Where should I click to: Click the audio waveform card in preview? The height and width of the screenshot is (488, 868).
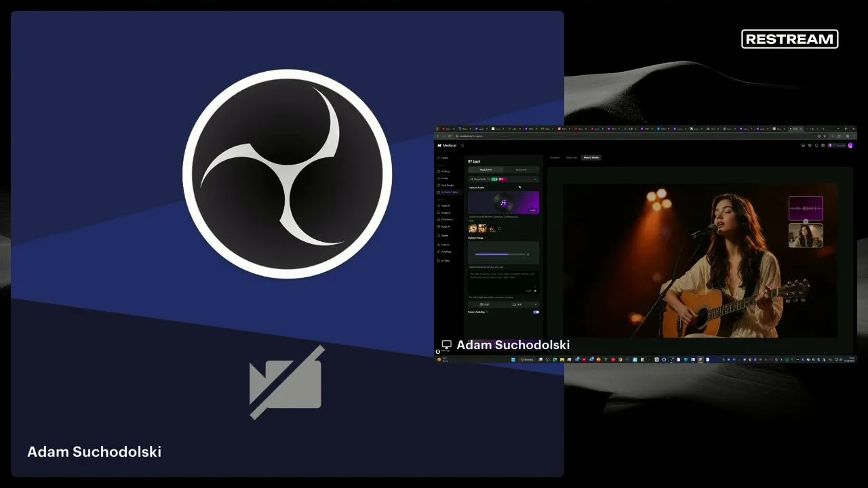806,208
